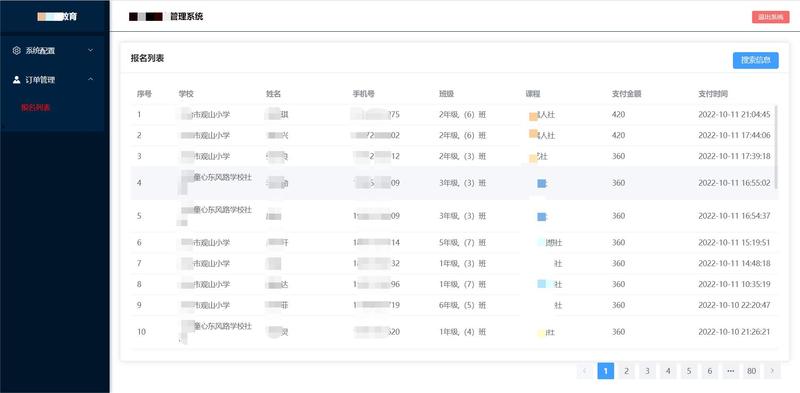Click the 课程 column header
800x393 pixels.
point(533,94)
